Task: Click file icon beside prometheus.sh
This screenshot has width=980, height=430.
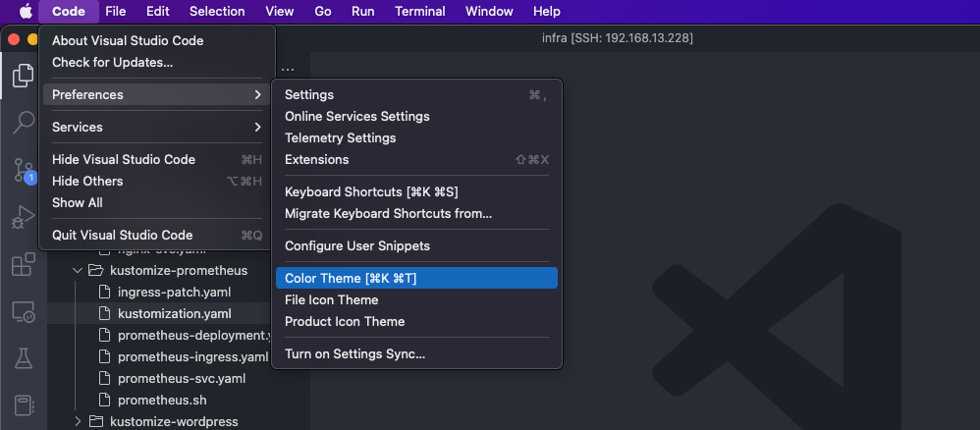Action: 105,400
